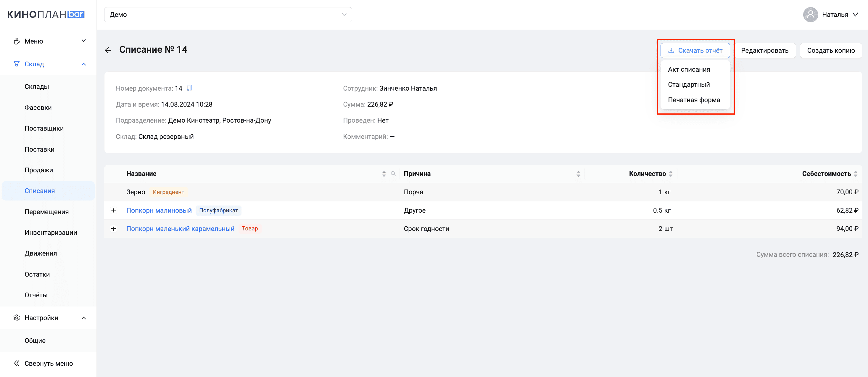Open Перемещения in sidebar
Screen dimensions: 868x377
tap(46, 212)
